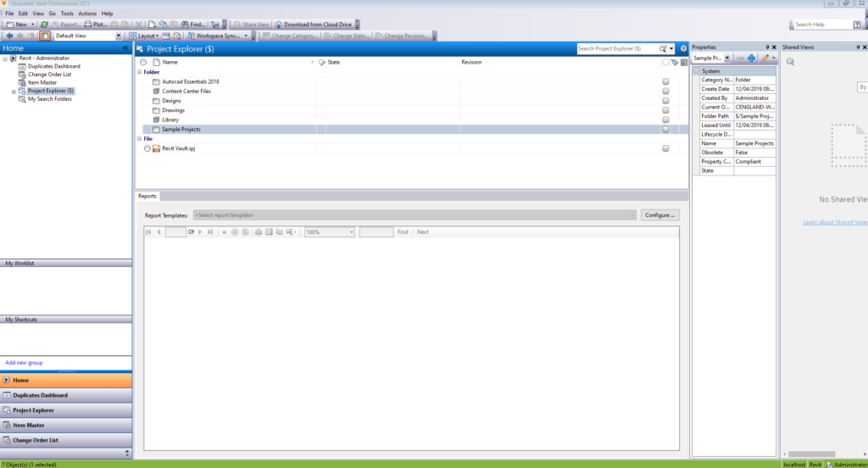
Task: Check the box in Sample Projects row
Action: point(665,129)
